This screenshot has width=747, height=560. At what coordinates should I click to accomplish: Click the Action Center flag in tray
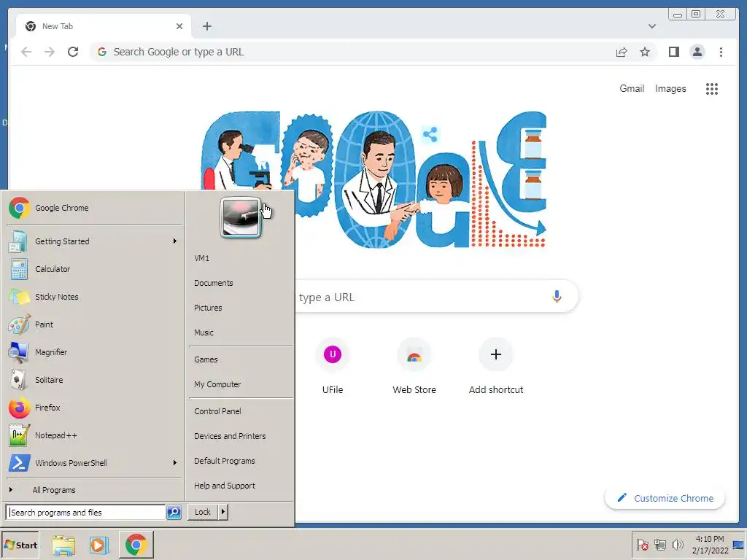[642, 545]
